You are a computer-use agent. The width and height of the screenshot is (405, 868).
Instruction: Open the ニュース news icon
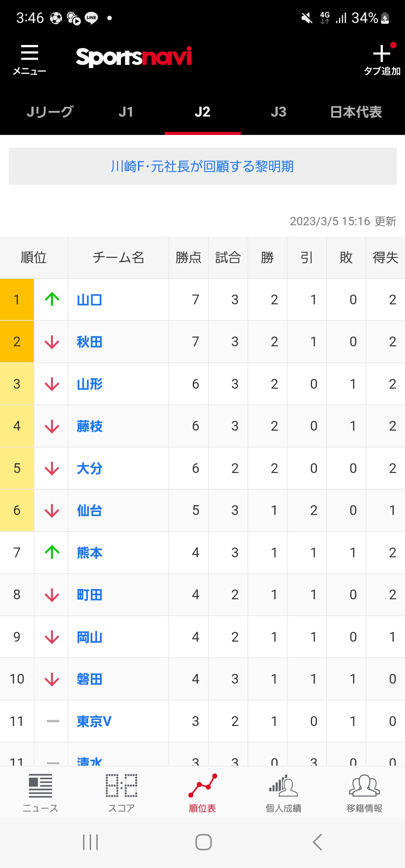tap(40, 786)
